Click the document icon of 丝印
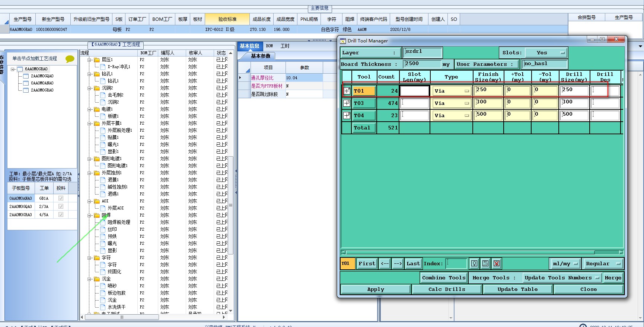This screenshot has width=644, height=327. (x=103, y=230)
